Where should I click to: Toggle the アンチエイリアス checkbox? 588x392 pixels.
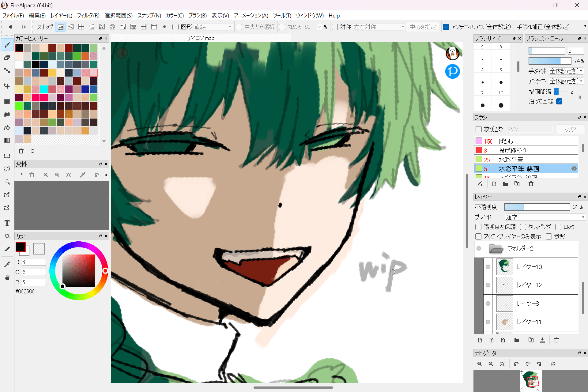click(446, 27)
